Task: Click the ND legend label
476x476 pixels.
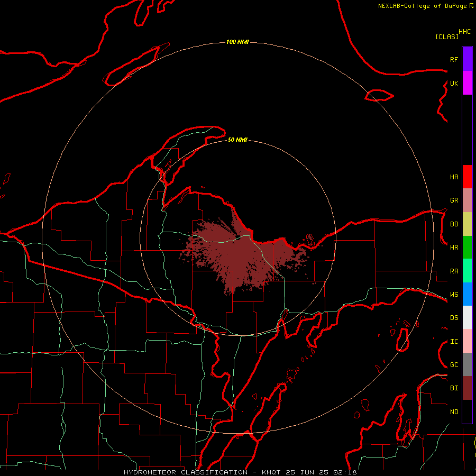Action: pos(454,412)
